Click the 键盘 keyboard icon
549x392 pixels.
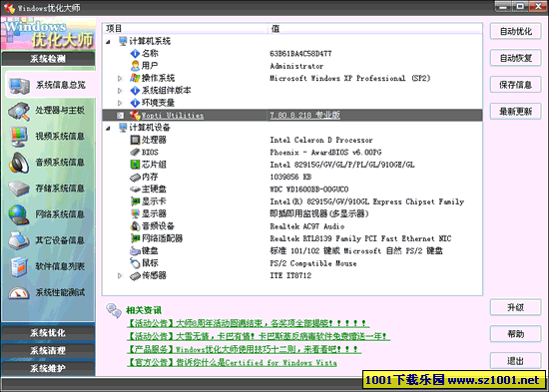(x=135, y=251)
